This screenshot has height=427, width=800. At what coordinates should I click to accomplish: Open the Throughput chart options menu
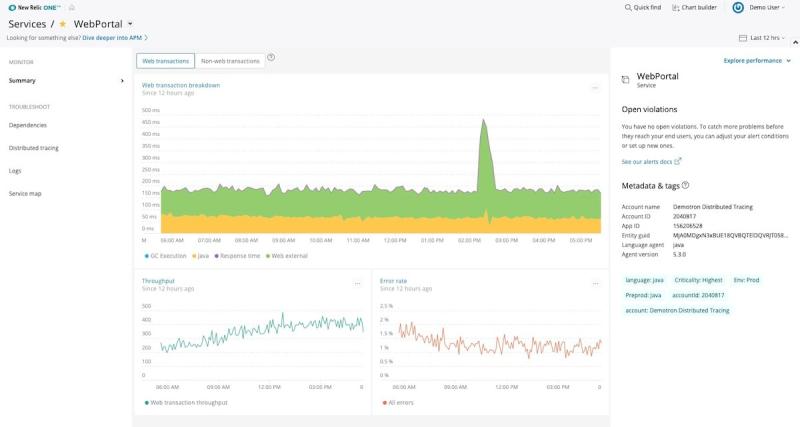point(357,284)
